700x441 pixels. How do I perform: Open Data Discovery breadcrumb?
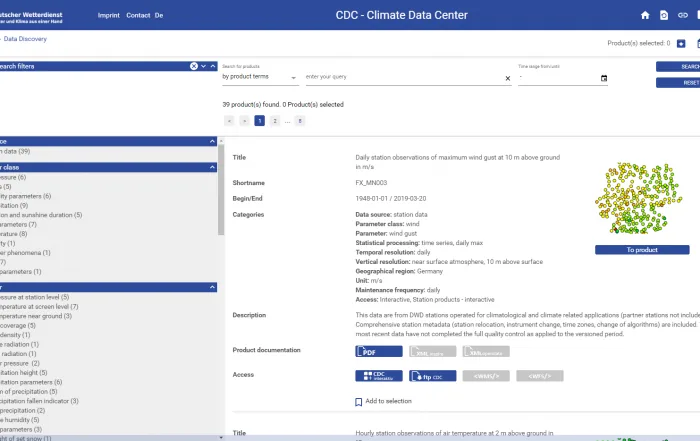[25, 39]
